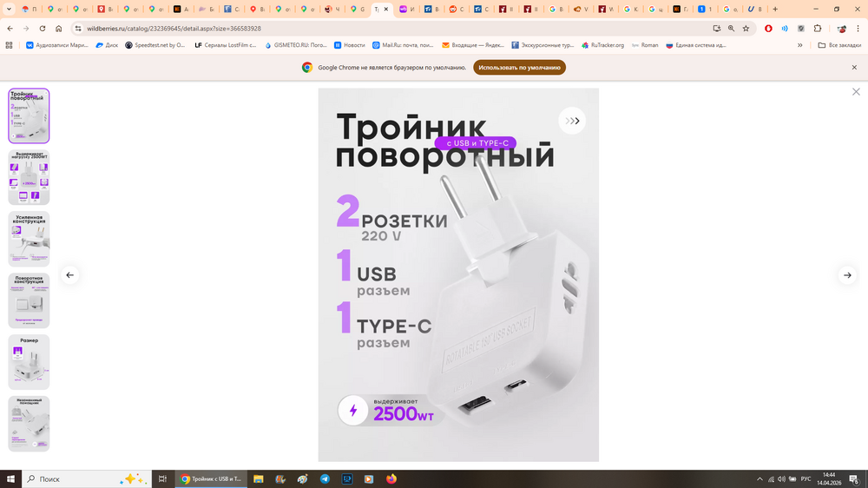Switch to the last tab with 'U' icon

pos(754,9)
